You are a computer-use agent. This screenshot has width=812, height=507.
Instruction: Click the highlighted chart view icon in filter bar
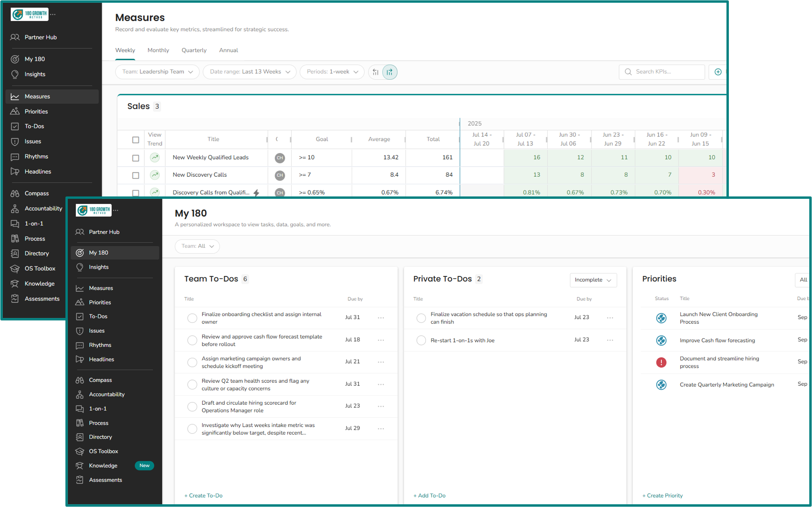(x=390, y=72)
